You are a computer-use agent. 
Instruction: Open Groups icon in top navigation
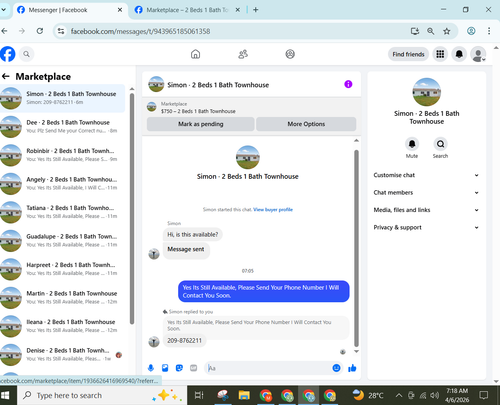click(290, 54)
